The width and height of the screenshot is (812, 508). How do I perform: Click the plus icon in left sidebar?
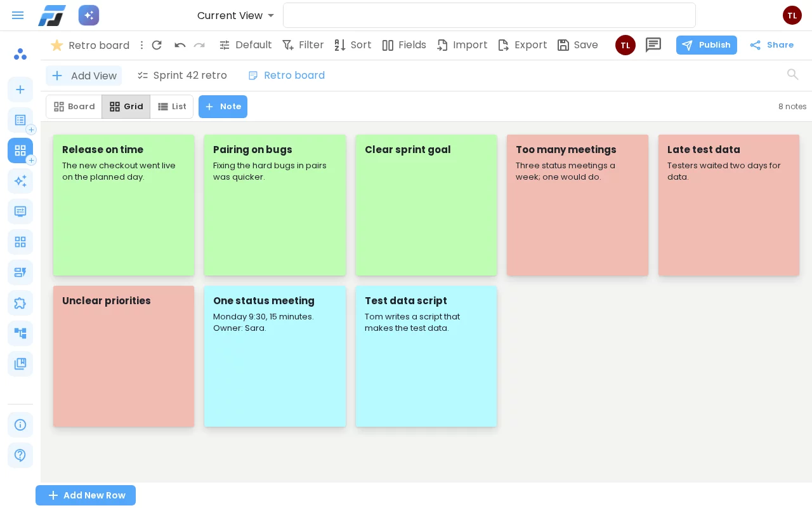[x=20, y=90]
